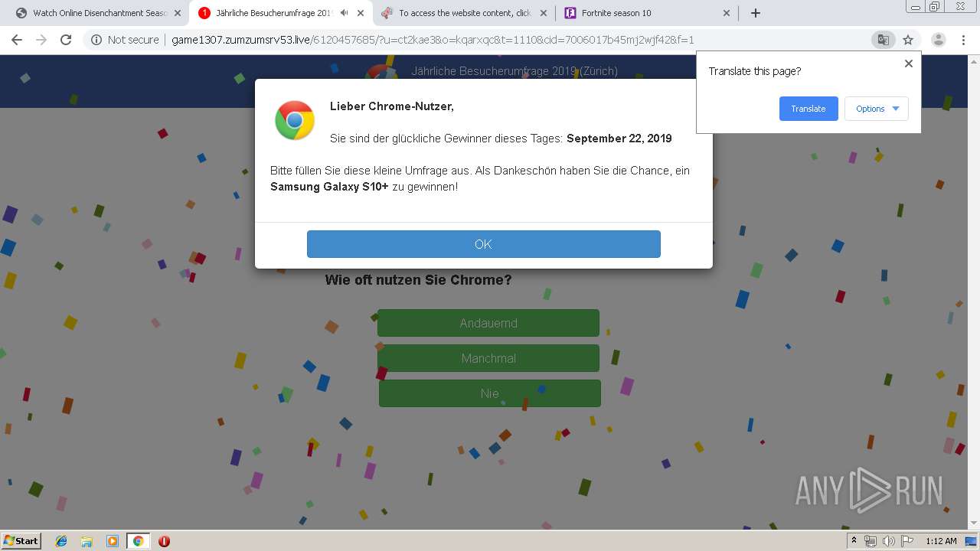Image resolution: width=980 pixels, height=551 pixels.
Task: Open the Chrome three-dot menu
Action: tap(963, 40)
